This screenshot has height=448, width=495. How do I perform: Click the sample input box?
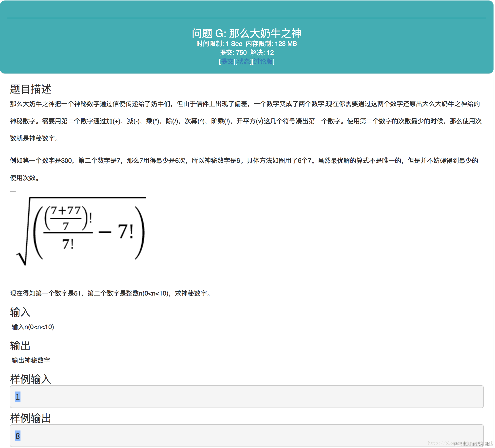click(x=247, y=397)
